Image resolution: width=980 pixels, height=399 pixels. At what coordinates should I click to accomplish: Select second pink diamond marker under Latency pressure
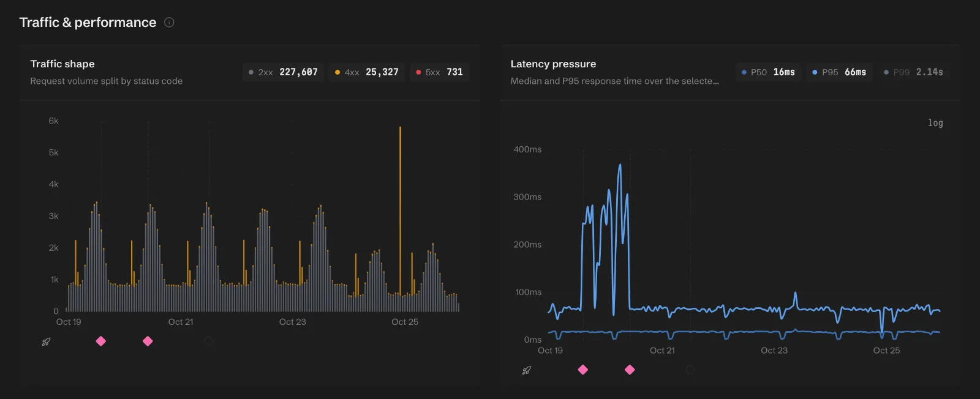pyautogui.click(x=630, y=370)
